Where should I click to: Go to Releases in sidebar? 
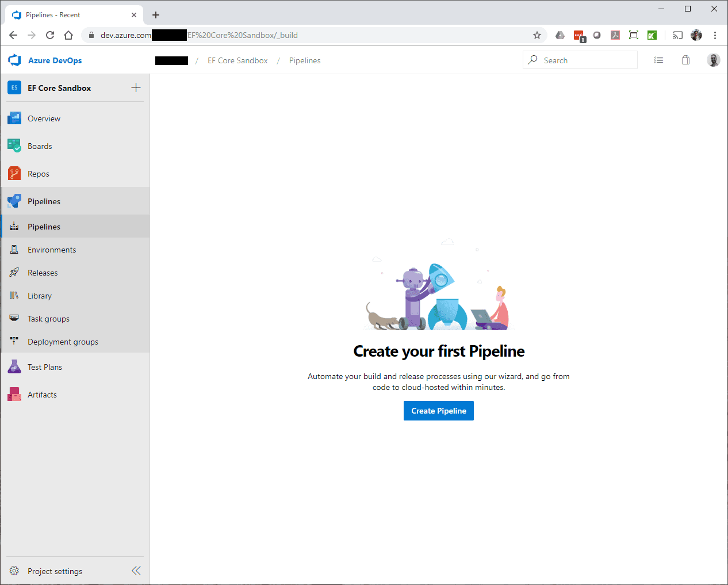(43, 273)
